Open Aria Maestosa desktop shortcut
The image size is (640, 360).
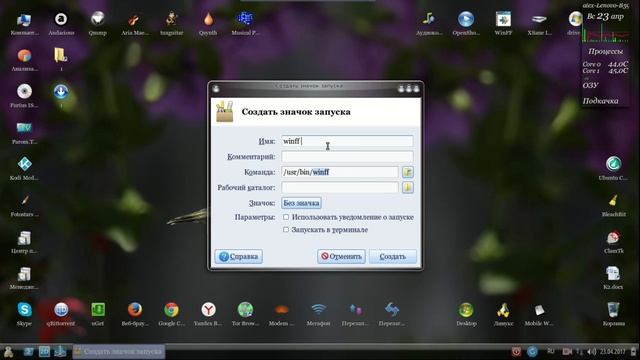pyautogui.click(x=134, y=23)
